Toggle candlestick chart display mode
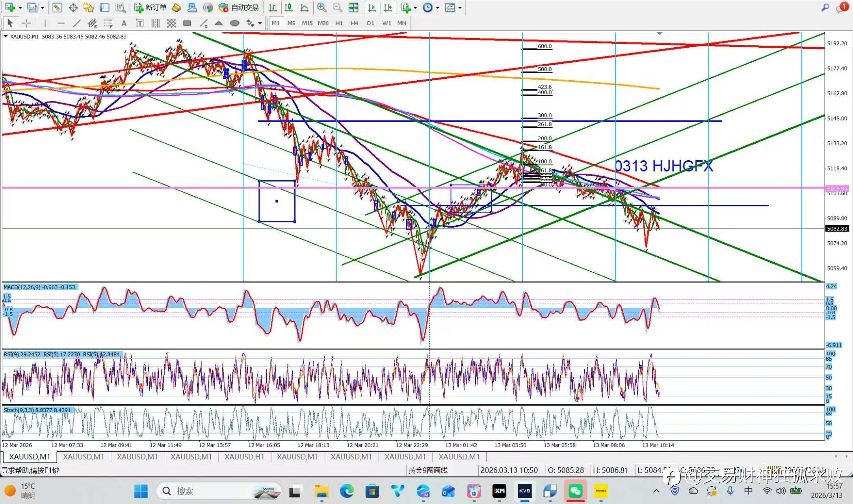 point(288,7)
